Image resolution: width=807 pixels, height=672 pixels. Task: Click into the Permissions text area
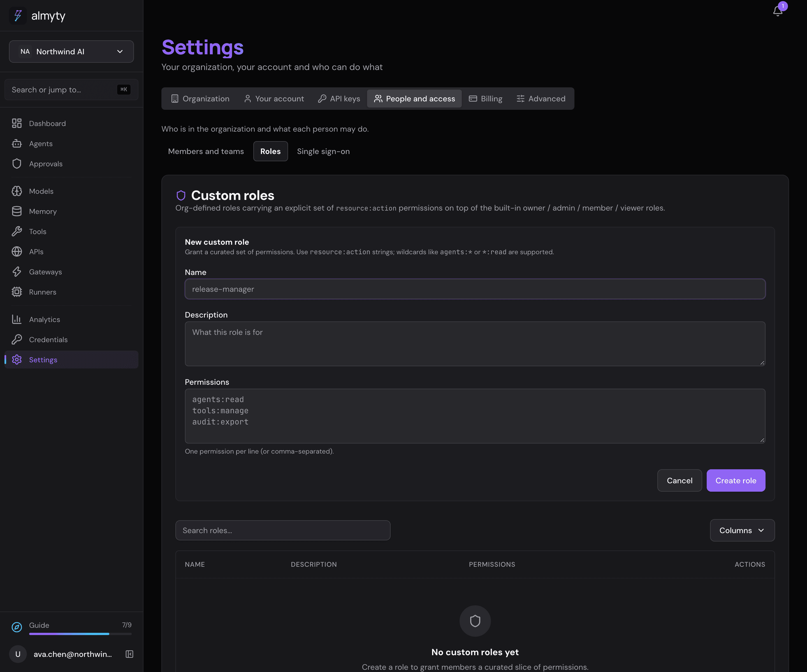[475, 416]
